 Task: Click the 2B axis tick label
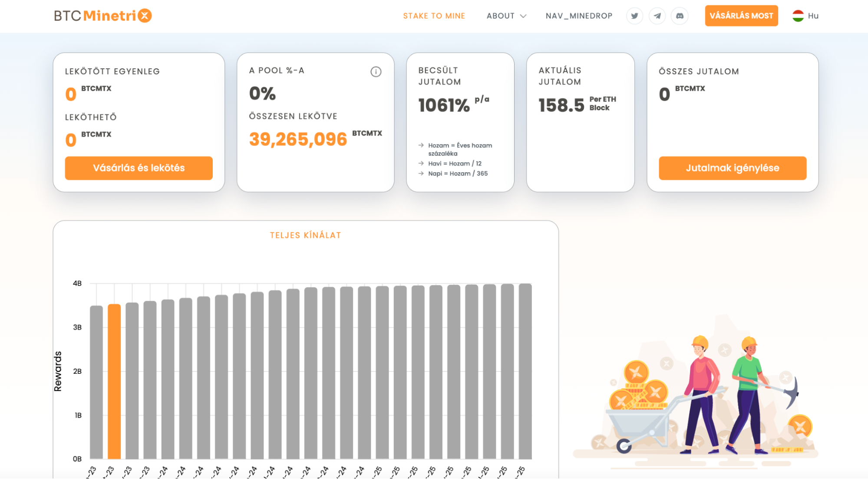(77, 371)
